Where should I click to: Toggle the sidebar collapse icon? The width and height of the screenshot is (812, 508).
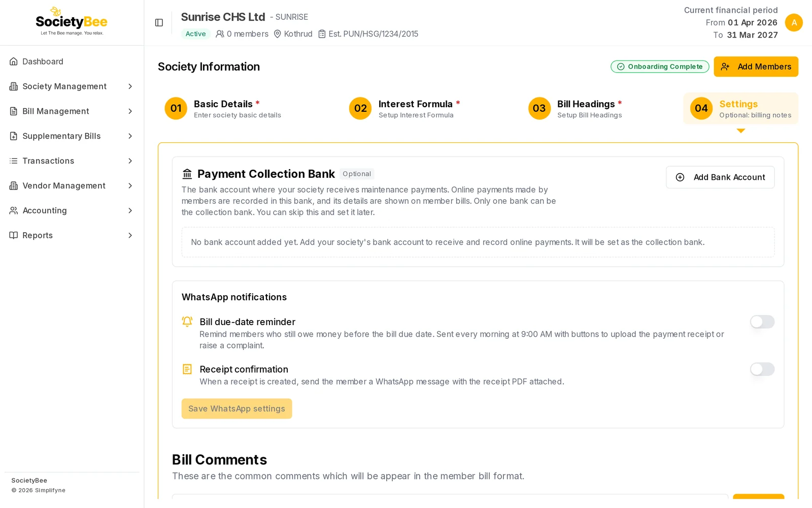[x=159, y=23]
